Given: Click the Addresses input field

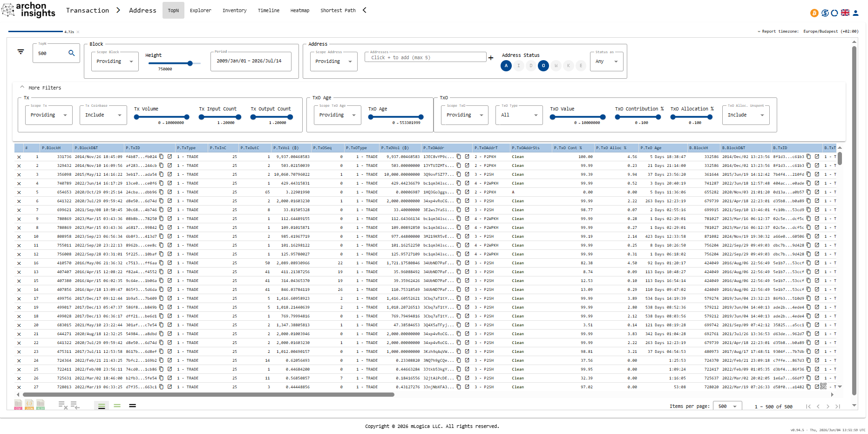Looking at the screenshot, I should [426, 57].
